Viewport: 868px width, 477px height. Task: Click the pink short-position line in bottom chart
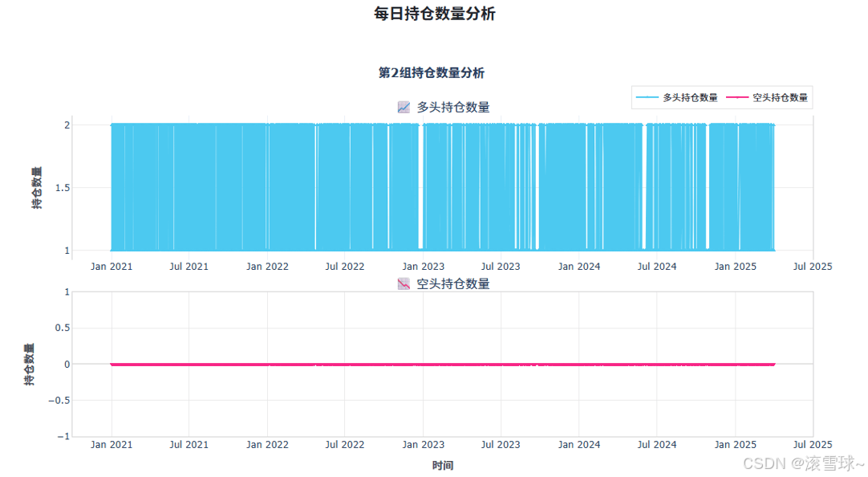pos(443,365)
